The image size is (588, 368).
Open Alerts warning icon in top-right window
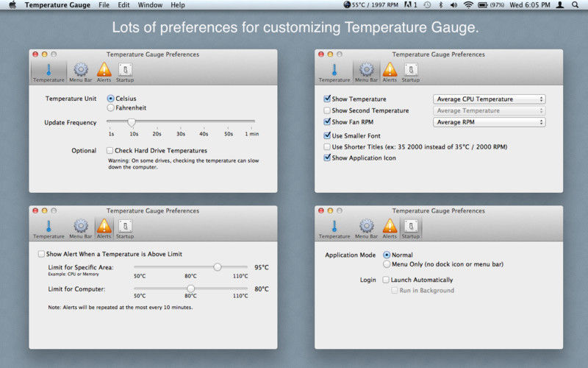coord(390,70)
